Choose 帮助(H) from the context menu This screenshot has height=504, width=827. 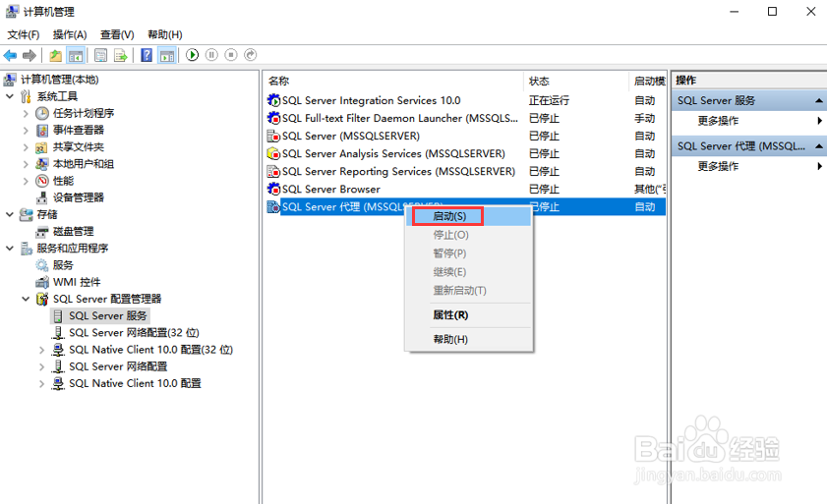click(x=469, y=340)
